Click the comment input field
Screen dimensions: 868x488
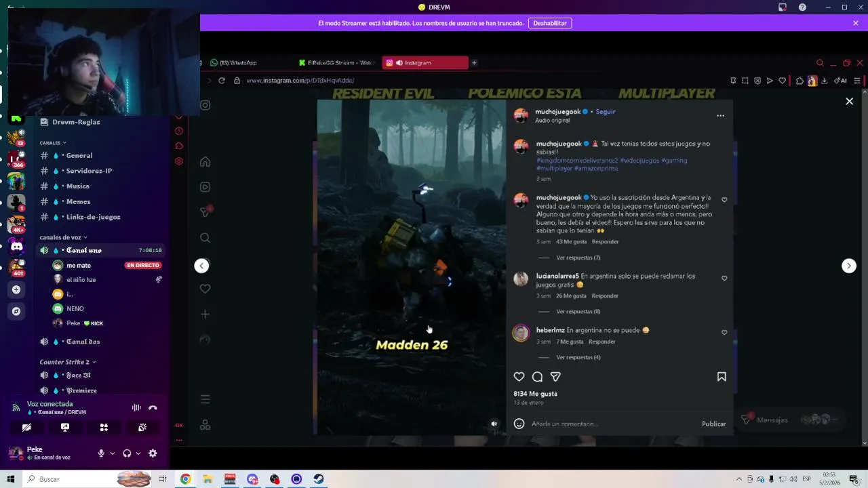[614, 424]
